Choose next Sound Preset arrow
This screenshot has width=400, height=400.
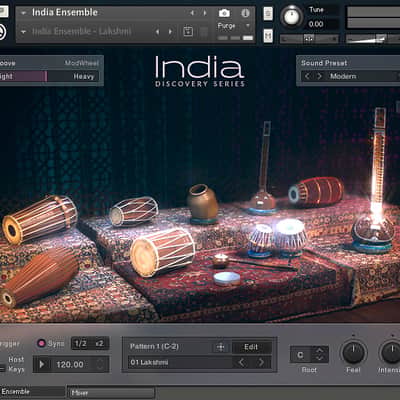319,76
